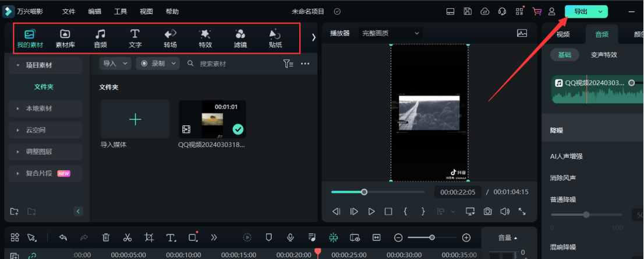
Task: Open the 完整画质 quality dropdown
Action: tap(390, 33)
